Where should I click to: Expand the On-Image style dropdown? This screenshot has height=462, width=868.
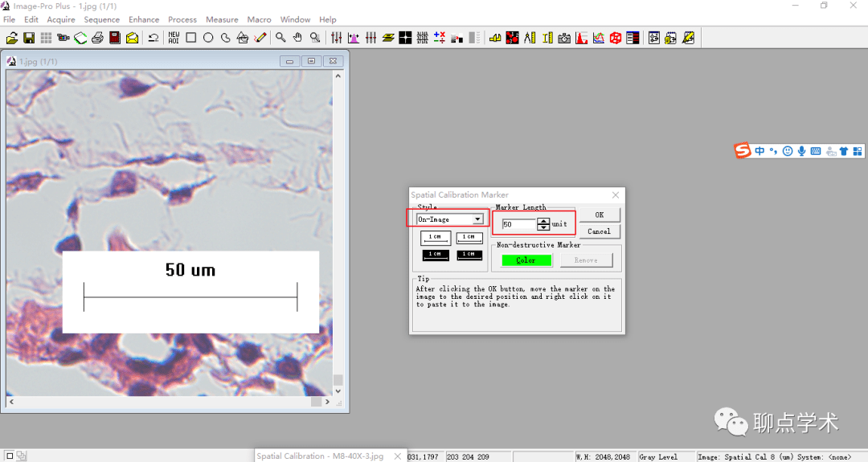[477, 219]
